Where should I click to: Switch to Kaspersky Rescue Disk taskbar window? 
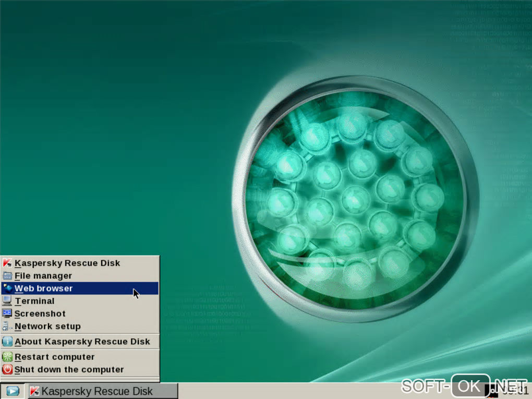(x=102, y=391)
